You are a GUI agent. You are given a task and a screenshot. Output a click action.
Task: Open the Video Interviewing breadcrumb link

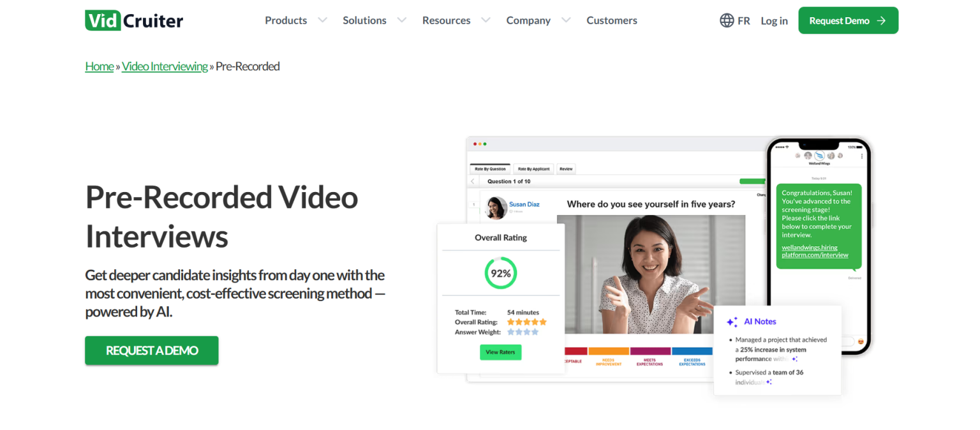point(165,66)
